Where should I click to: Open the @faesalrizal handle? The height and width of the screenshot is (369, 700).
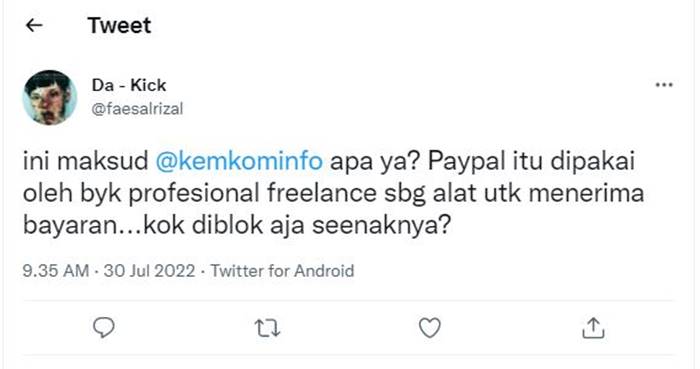coord(138,109)
